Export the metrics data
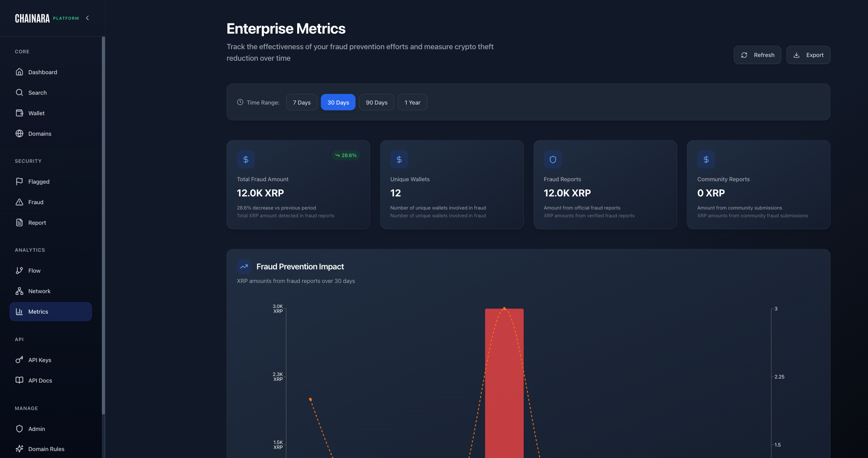Screen dimensions: 868x458 click(808, 55)
